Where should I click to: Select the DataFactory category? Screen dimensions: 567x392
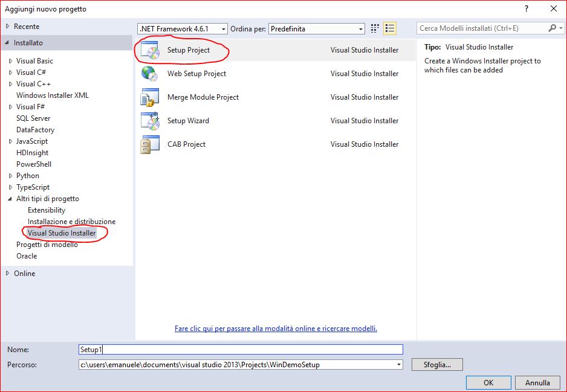(36, 130)
